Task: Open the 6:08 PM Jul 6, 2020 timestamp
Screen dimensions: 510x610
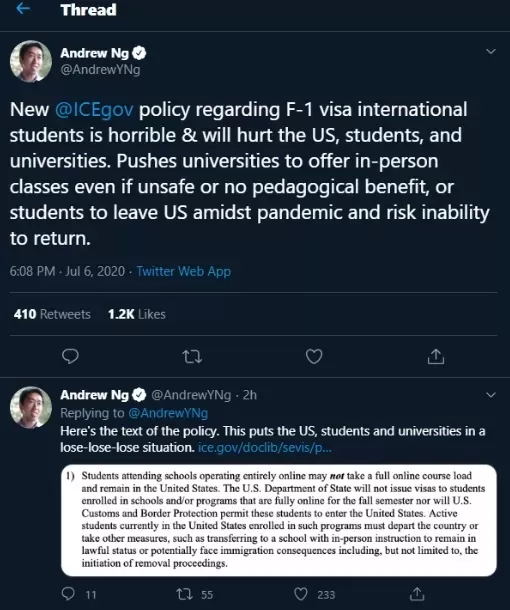Action: [x=67, y=271]
